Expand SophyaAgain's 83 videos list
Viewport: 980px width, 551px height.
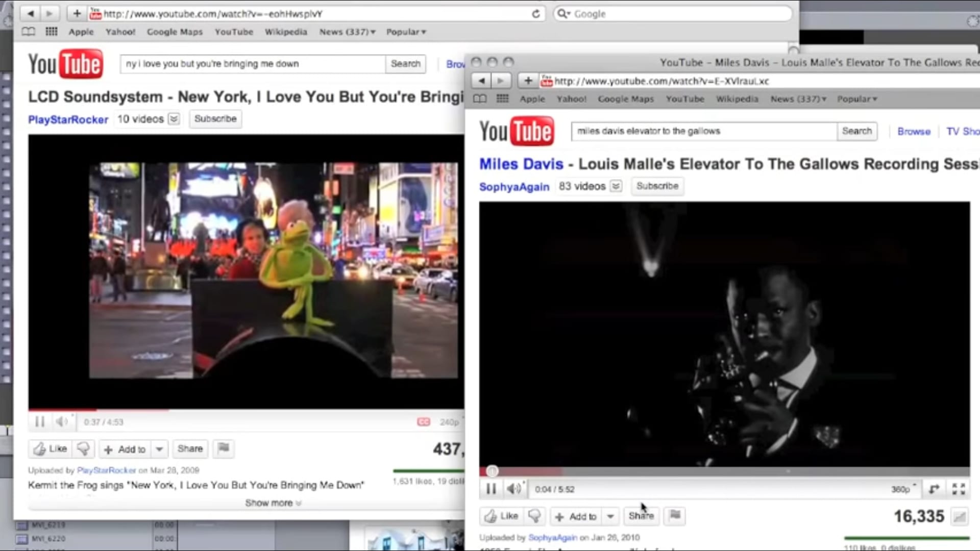click(x=616, y=186)
